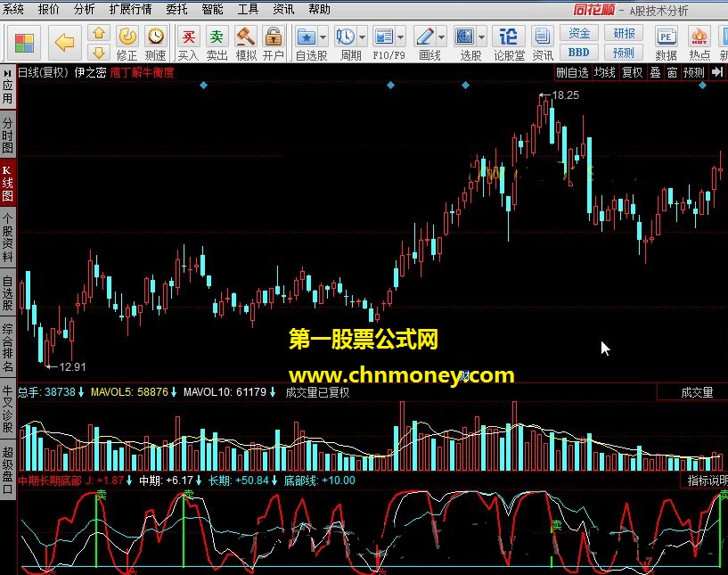Open the 委托 menu
This screenshot has height=575, width=728.
(176, 9)
